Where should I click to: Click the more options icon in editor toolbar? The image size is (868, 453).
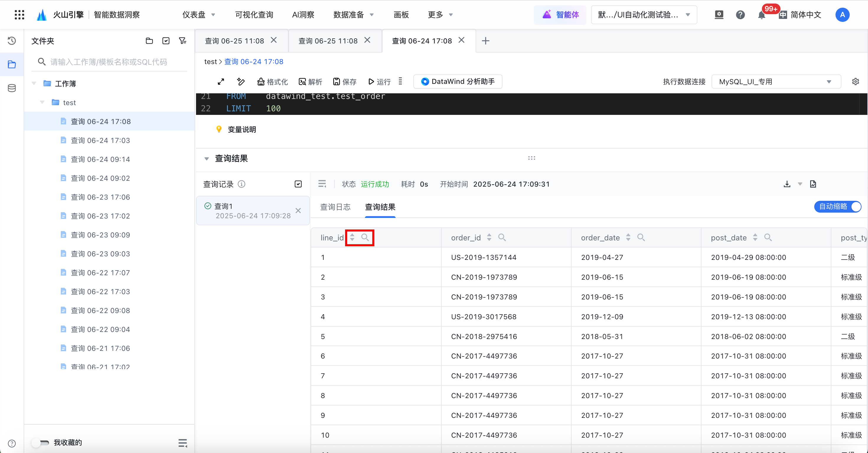point(400,81)
